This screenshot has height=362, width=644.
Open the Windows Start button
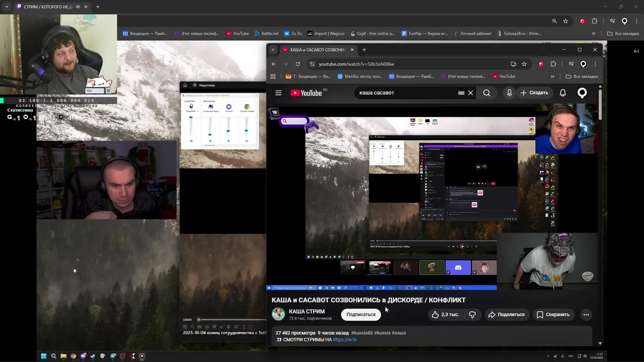click(x=44, y=356)
